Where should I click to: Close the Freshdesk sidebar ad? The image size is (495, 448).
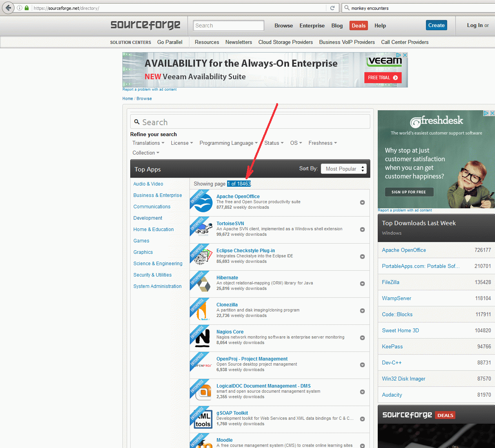coord(492,113)
